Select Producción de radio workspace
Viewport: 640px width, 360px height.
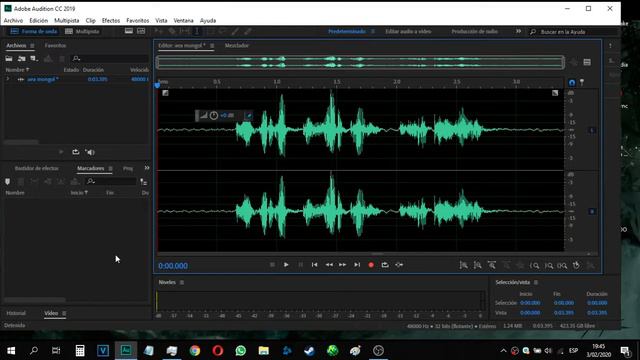tap(474, 31)
